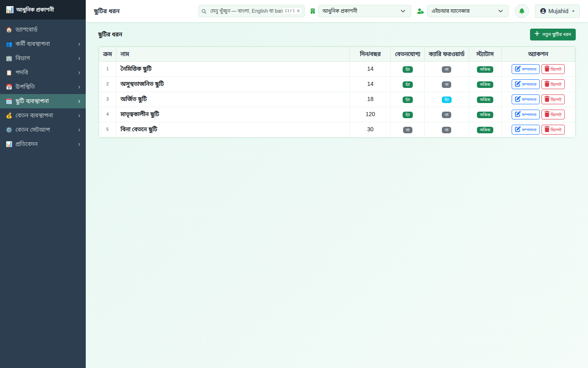Expand the বেতন সেটআপ submenu chevron

pos(79,130)
